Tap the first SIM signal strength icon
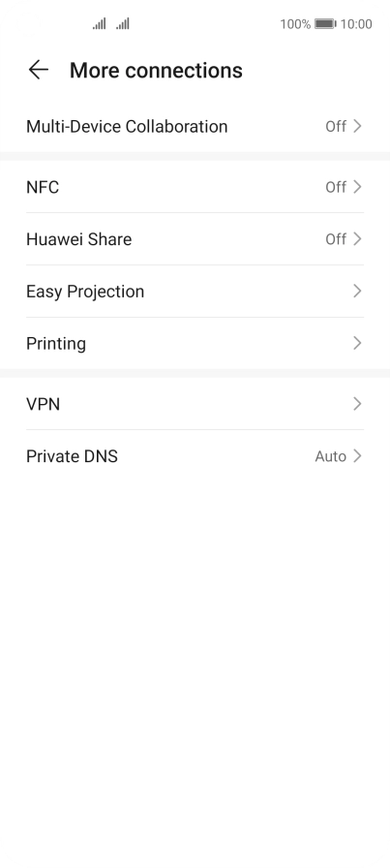 99,24
